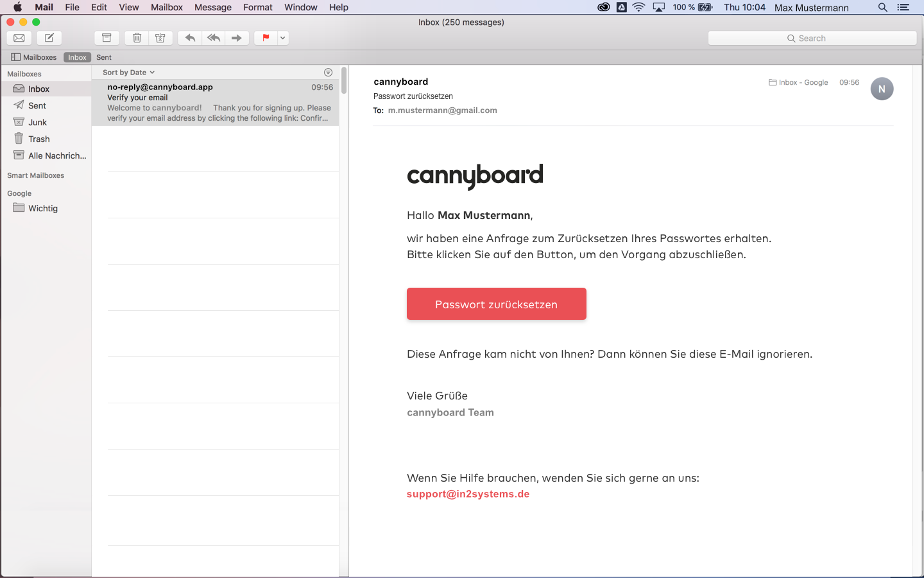Switch to the Sent favorites tab
Image resolution: width=924 pixels, height=578 pixels.
tap(104, 57)
